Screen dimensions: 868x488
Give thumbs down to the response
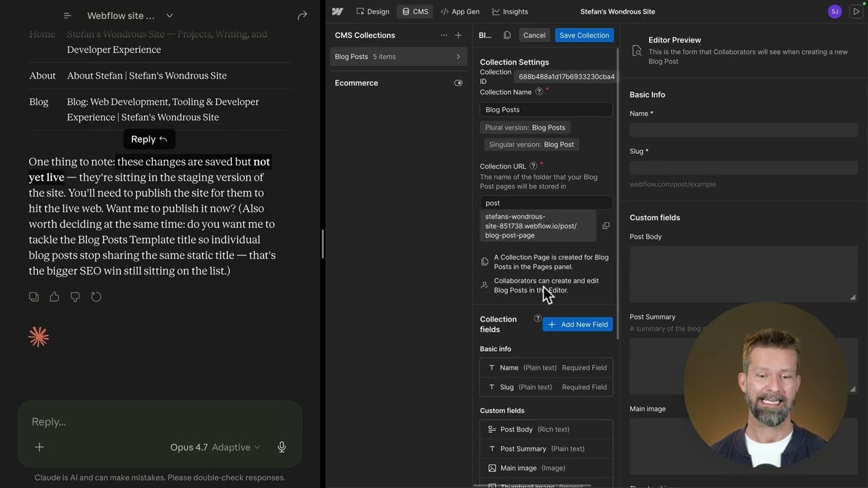(x=75, y=297)
